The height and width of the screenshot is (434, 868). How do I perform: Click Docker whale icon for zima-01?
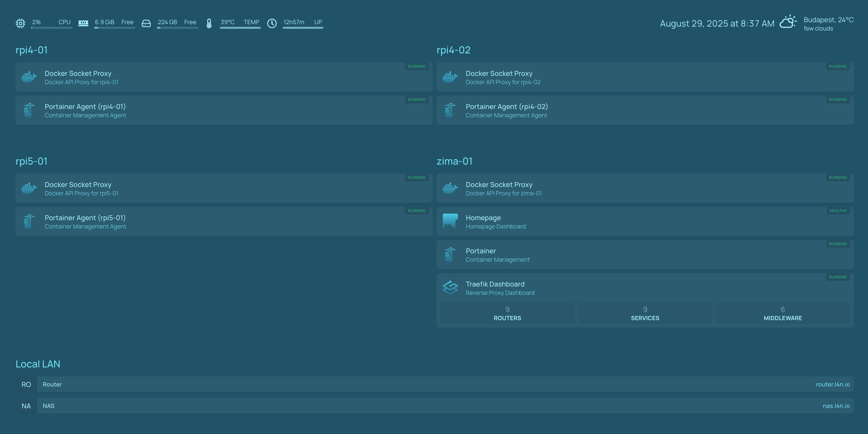point(450,188)
